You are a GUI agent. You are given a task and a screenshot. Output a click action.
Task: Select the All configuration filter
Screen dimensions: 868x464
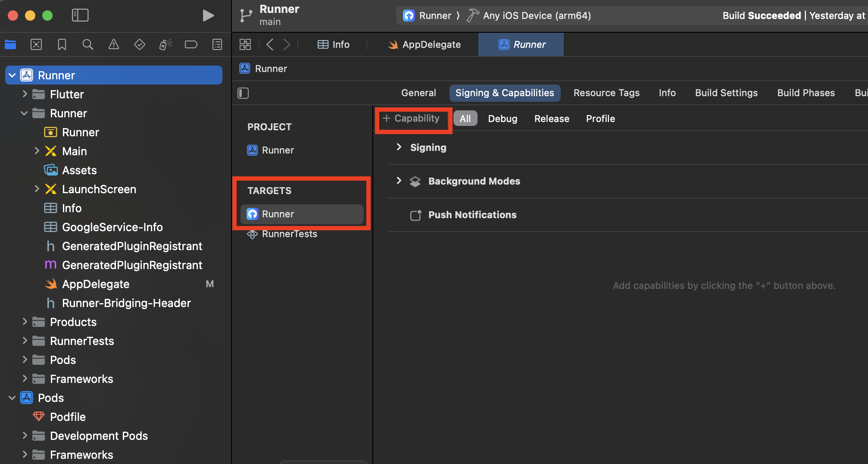(x=465, y=119)
